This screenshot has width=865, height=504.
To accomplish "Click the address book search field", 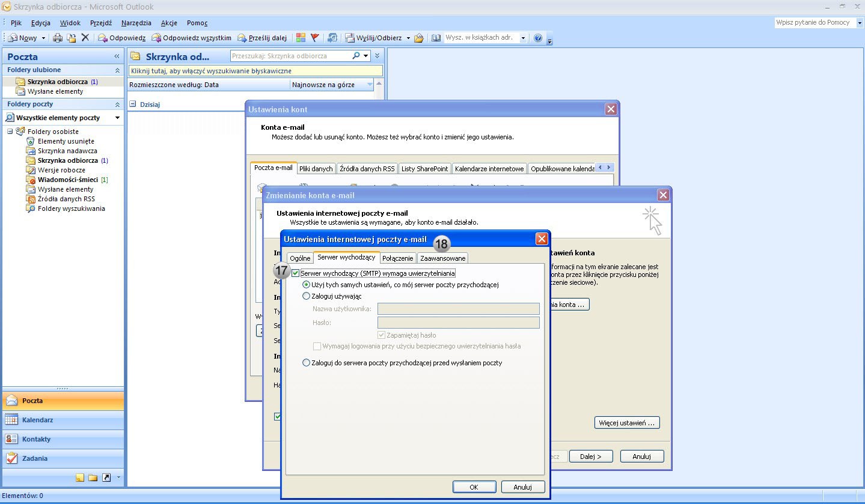I will point(481,38).
